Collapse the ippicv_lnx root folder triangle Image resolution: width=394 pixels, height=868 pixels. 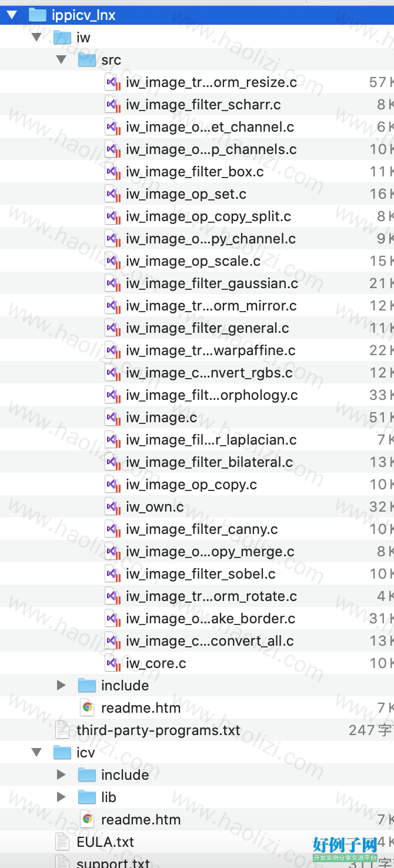[x=12, y=15]
